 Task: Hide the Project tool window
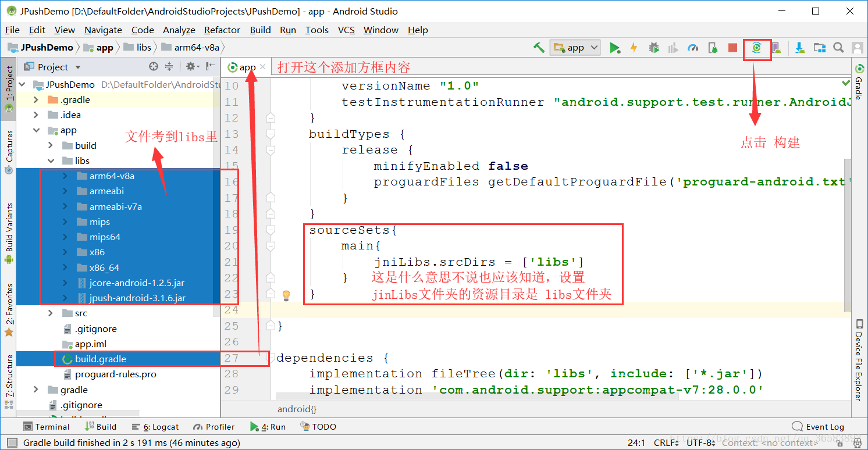[x=210, y=67]
